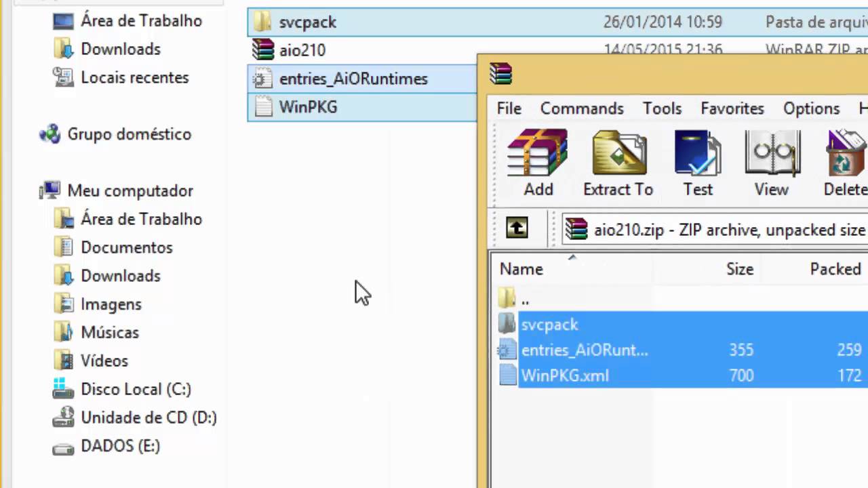Click packed value 259 in WinRAR list

[x=850, y=350]
